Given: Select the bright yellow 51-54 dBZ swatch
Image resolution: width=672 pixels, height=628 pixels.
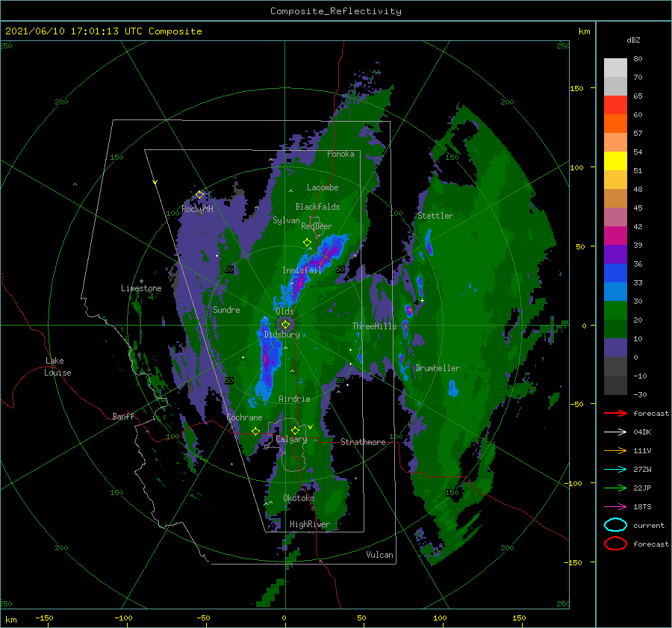Looking at the screenshot, I should pos(615,161).
